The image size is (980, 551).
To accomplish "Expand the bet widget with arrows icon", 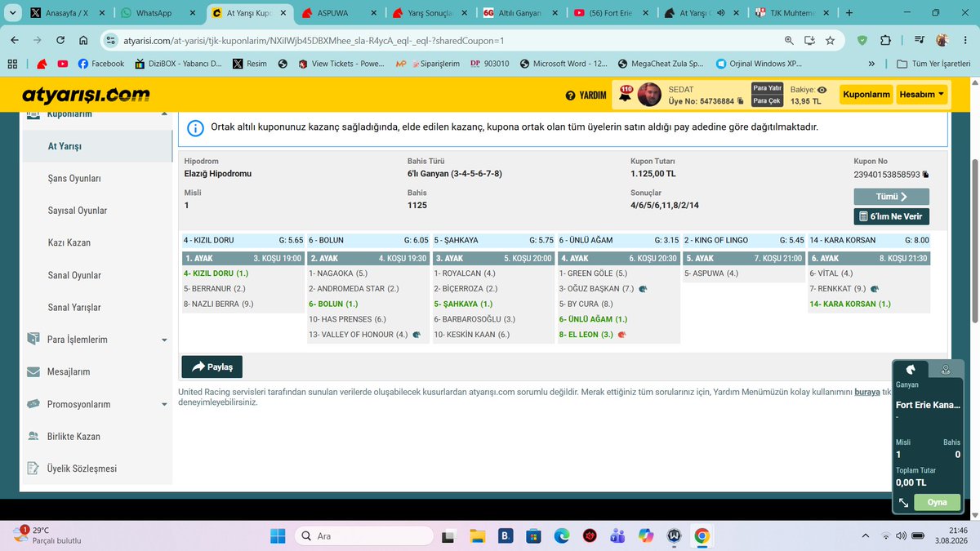I will click(x=903, y=503).
